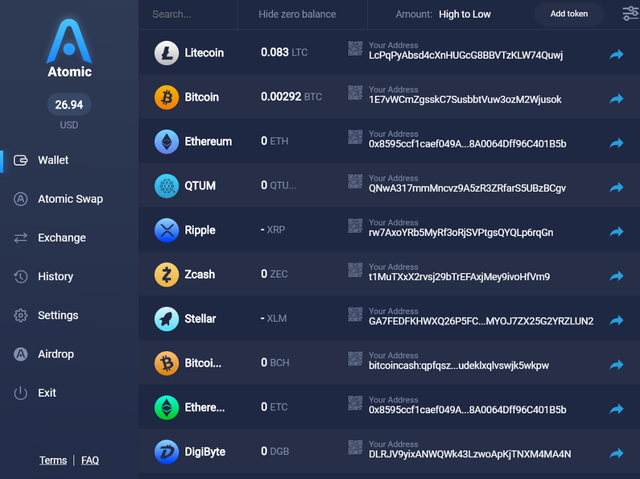
Task: Show QR code for Ripple address
Action: [355, 226]
